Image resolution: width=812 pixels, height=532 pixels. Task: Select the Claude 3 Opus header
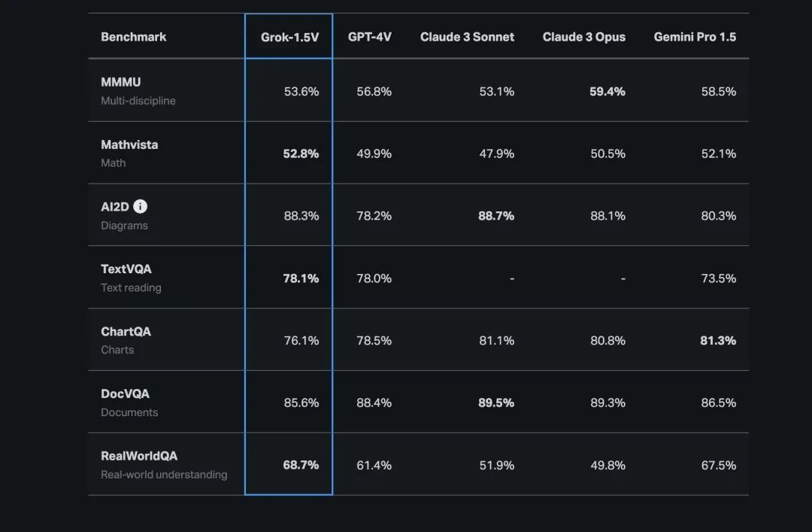coord(583,37)
